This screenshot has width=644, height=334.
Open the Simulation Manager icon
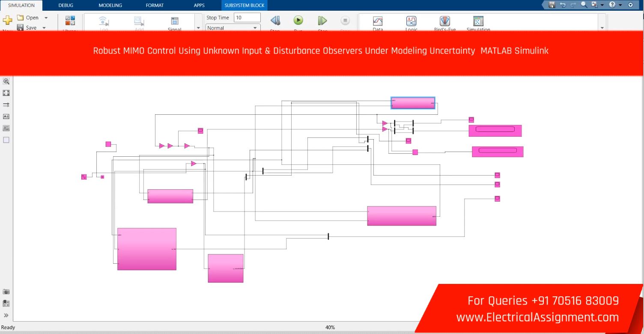[478, 21]
